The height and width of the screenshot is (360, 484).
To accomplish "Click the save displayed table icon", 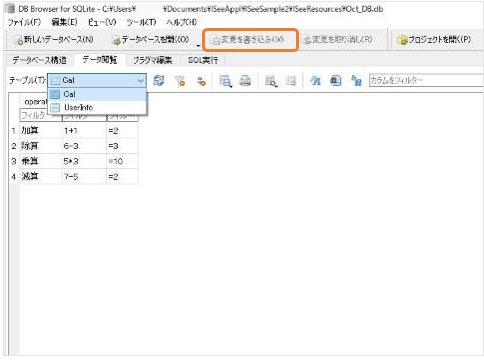I will pyautogui.click(x=225, y=80).
